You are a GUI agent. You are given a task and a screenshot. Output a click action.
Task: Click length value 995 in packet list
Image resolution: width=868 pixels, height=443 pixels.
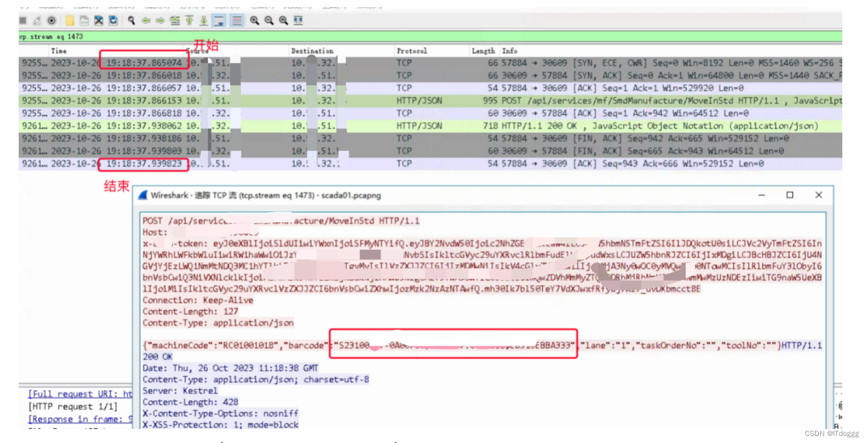(x=491, y=101)
